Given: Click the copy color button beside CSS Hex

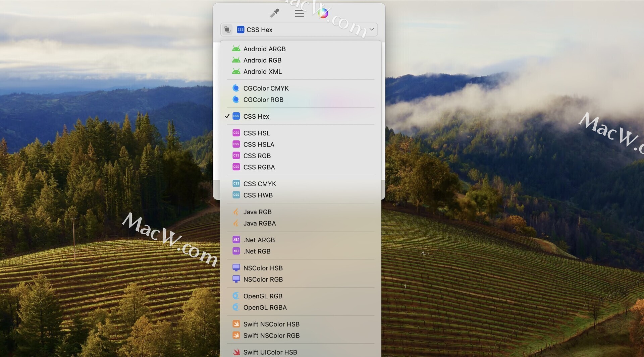Looking at the screenshot, I should tap(227, 29).
